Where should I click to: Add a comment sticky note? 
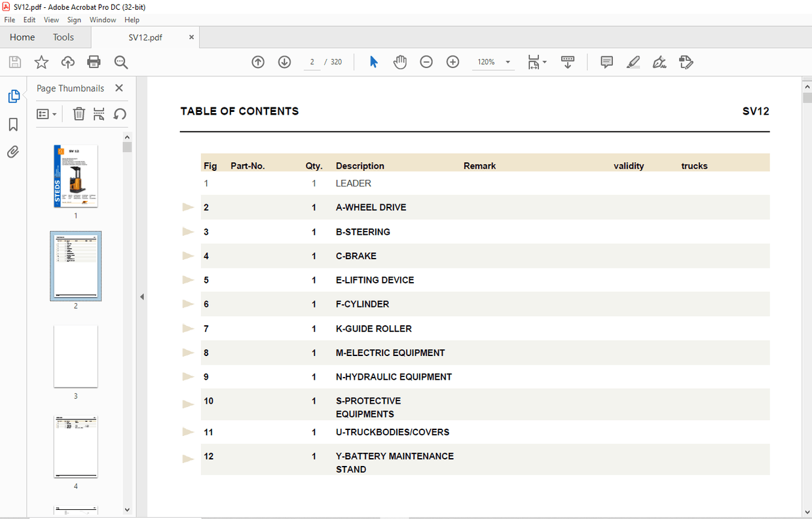pos(607,62)
